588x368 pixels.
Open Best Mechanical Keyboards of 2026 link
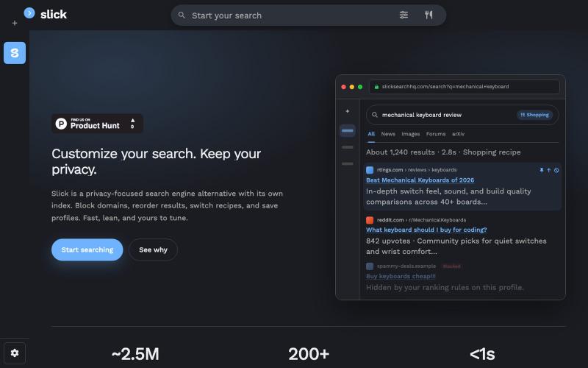pos(420,180)
